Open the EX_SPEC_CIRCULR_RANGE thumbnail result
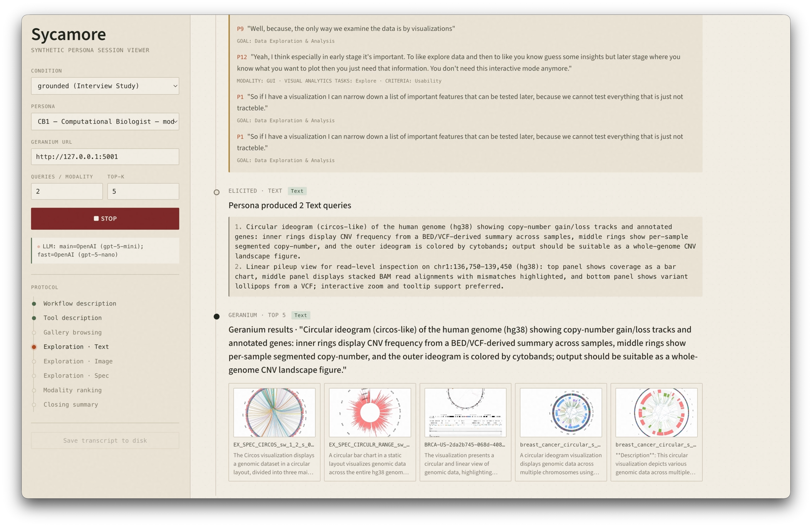The image size is (812, 527). coord(370,413)
